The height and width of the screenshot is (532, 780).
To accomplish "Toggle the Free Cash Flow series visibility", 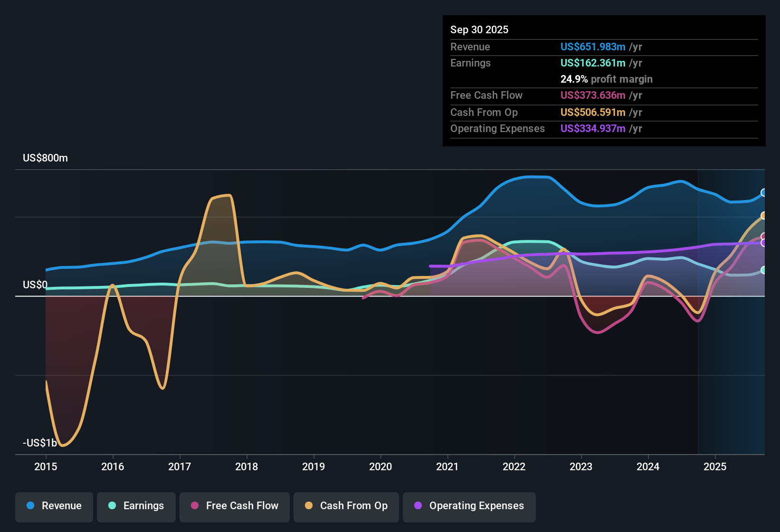I will tap(234, 506).
